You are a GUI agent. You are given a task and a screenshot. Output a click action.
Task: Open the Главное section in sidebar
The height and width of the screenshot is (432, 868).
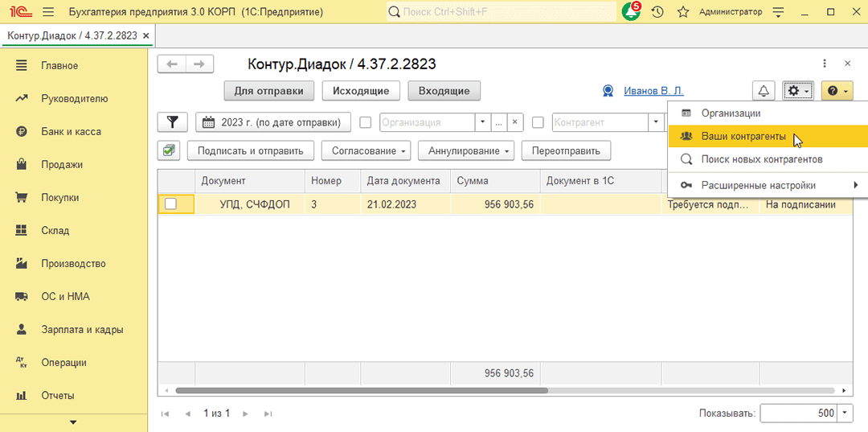(59, 66)
